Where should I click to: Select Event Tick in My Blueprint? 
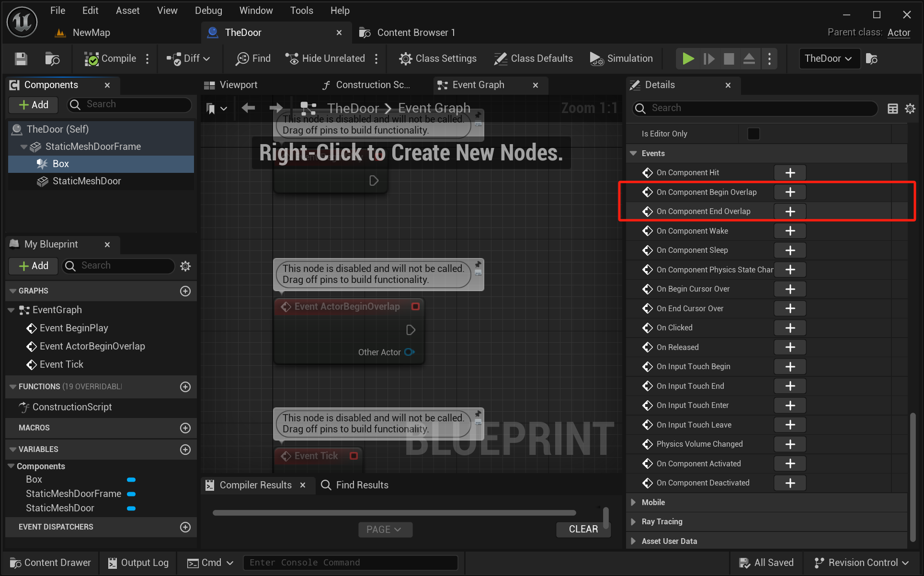tap(61, 365)
